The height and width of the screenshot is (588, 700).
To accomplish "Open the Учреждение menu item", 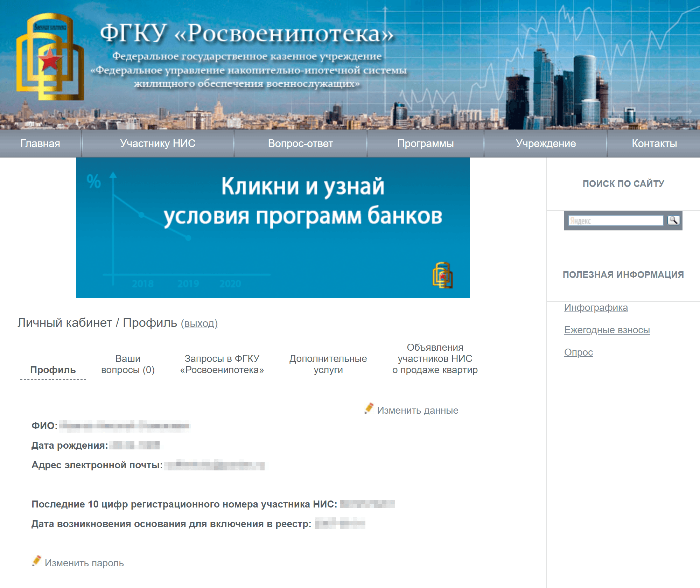I will [546, 143].
